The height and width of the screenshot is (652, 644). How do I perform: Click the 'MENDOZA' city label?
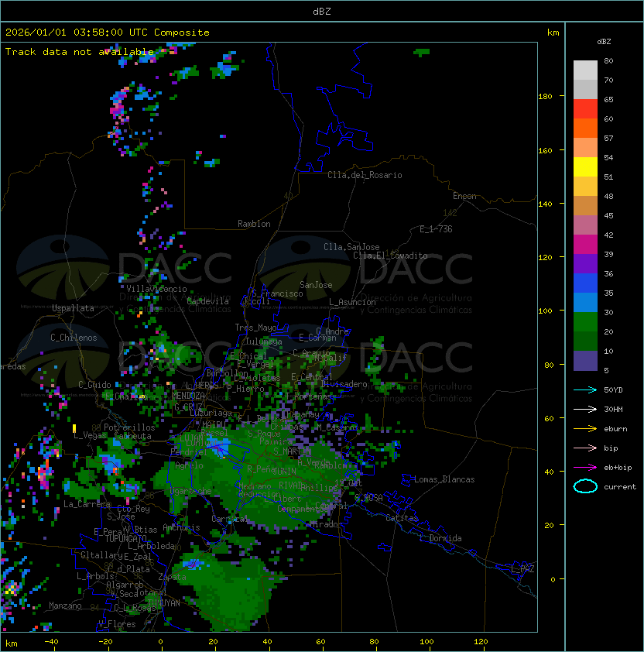188,396
